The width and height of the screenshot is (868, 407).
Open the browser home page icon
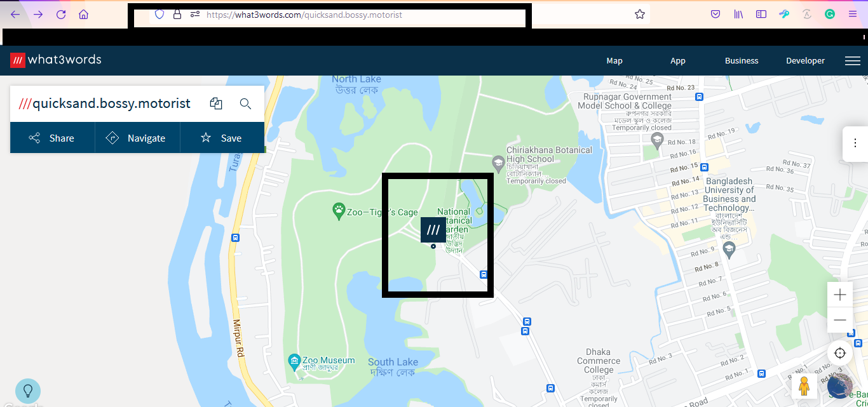coord(84,14)
